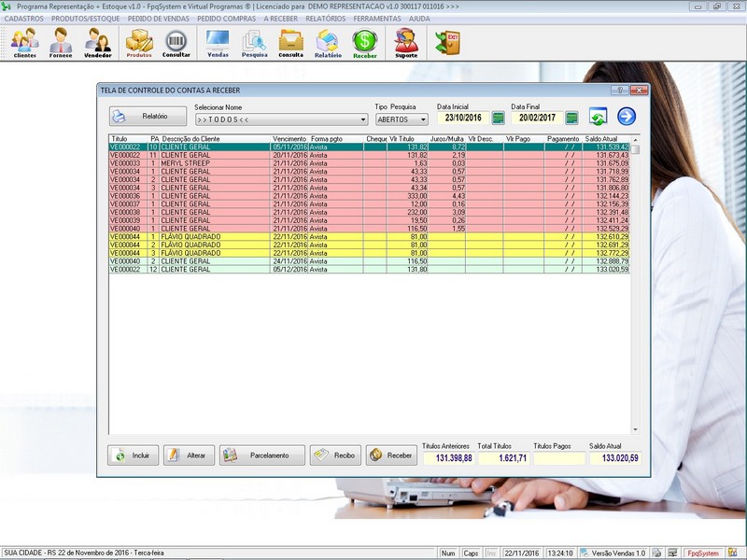Open the PEDIDO DE VENDAS menu
This screenshot has height=560, width=747.
(x=159, y=19)
